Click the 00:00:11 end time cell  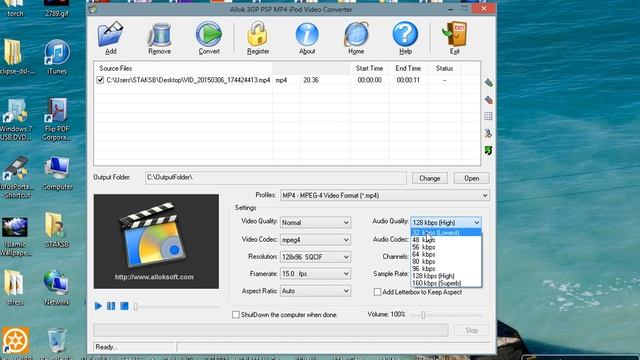(x=408, y=80)
